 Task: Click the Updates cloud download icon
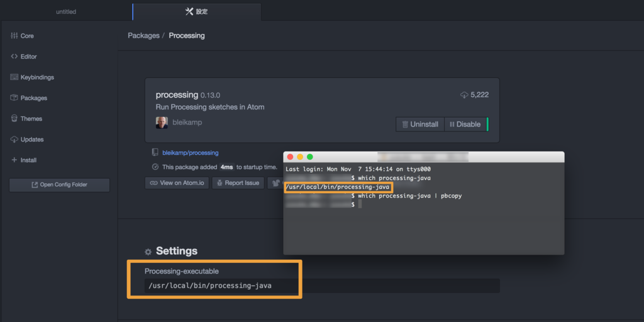[x=14, y=139]
